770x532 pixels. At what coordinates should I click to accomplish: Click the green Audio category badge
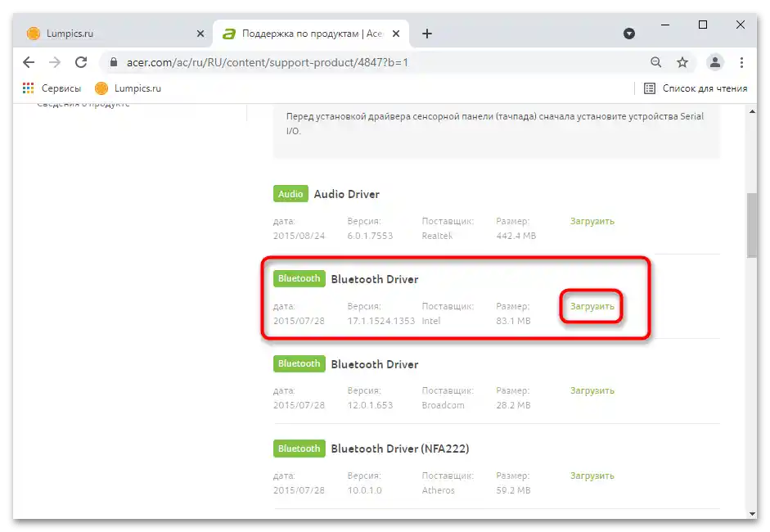[x=290, y=194]
